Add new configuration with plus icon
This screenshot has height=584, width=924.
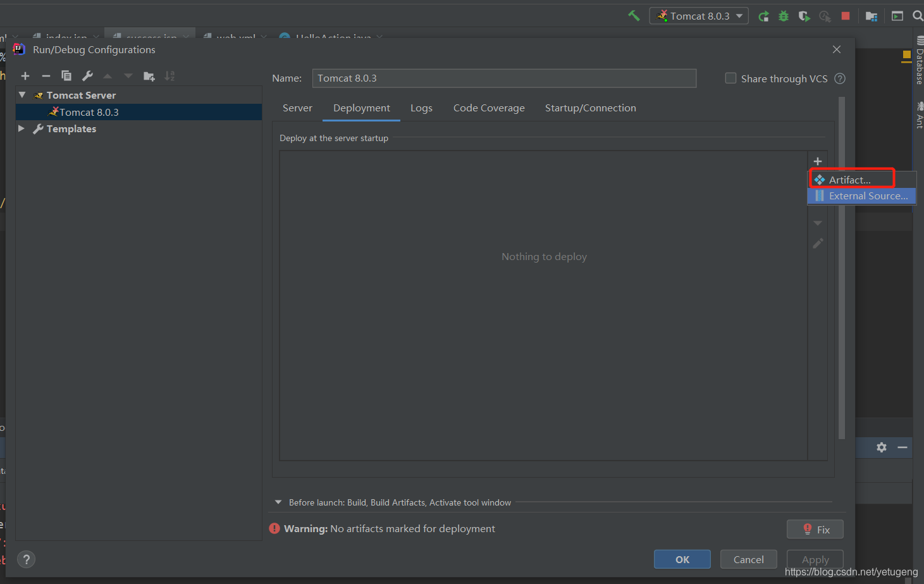pos(25,76)
